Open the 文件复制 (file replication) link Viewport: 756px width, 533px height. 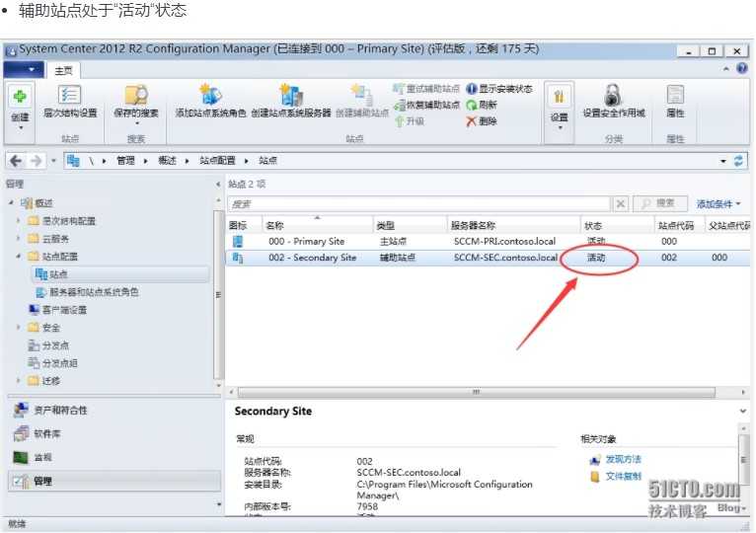(623, 477)
